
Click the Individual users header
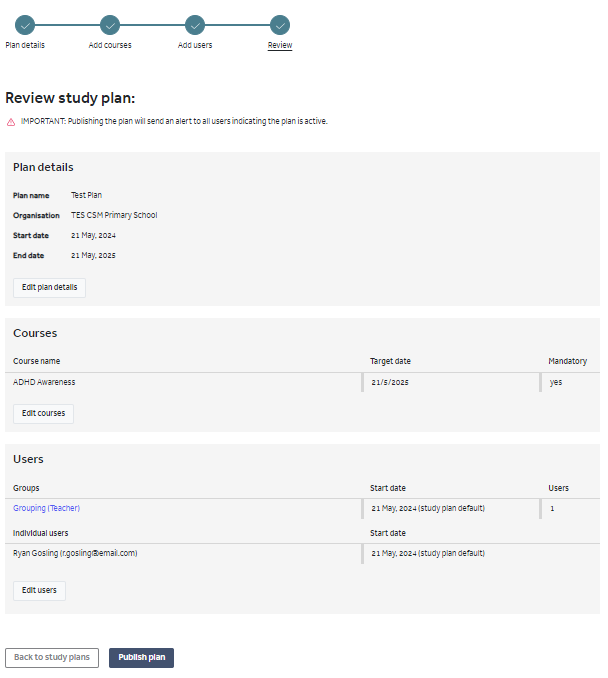[41, 533]
